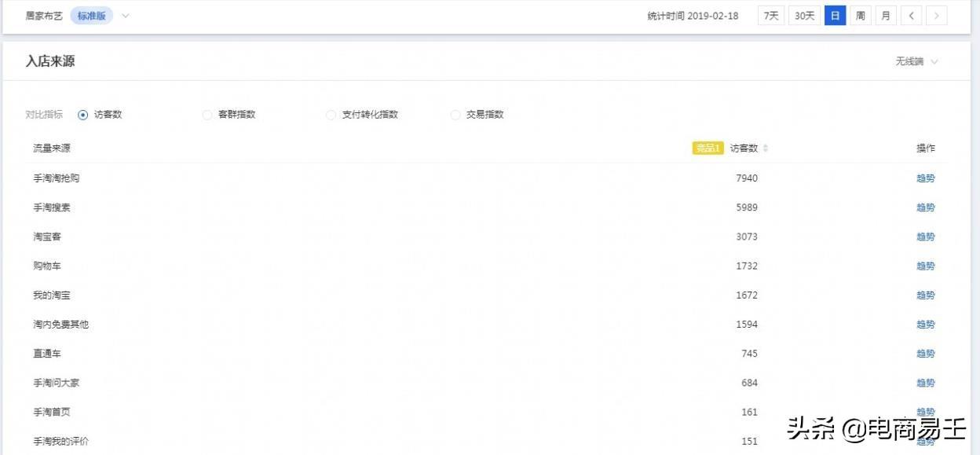Click visitor count 5989

747,207
